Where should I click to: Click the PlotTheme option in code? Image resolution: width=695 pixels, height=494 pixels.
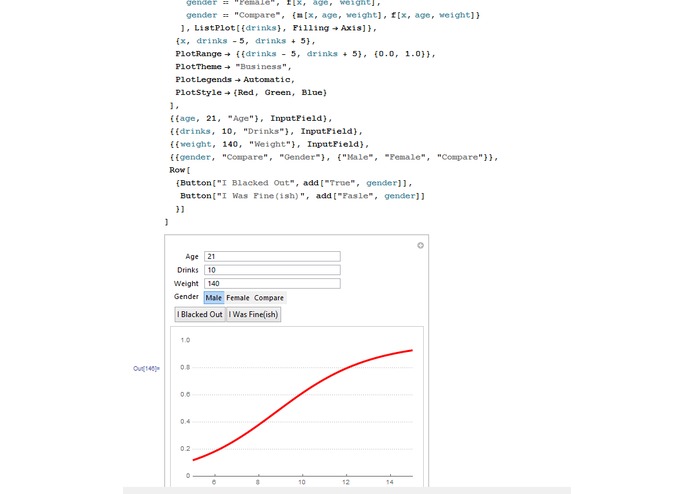[x=198, y=66]
